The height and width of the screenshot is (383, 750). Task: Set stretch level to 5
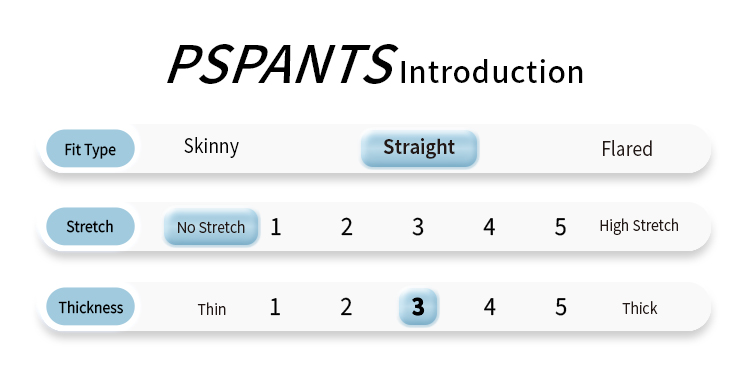[560, 227]
